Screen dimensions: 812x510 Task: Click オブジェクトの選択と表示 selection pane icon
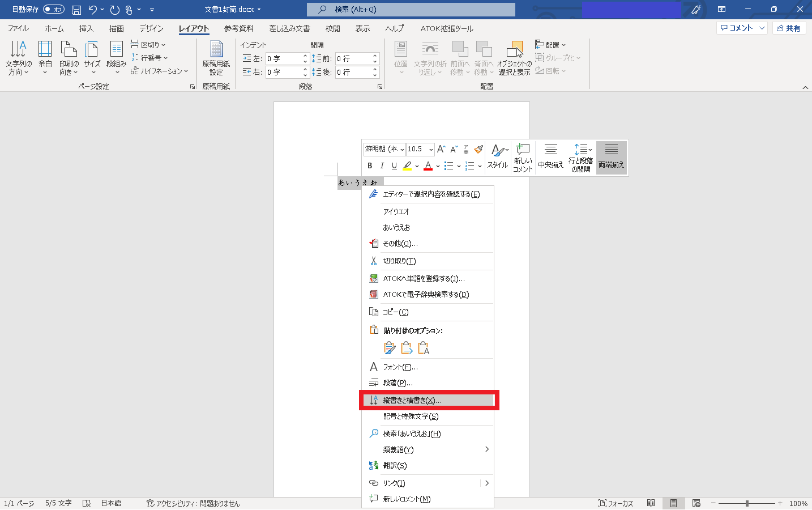click(515, 58)
